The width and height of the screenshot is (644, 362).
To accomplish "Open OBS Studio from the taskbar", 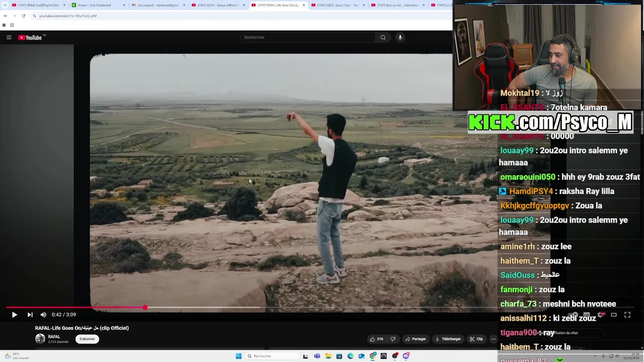I will (395, 356).
